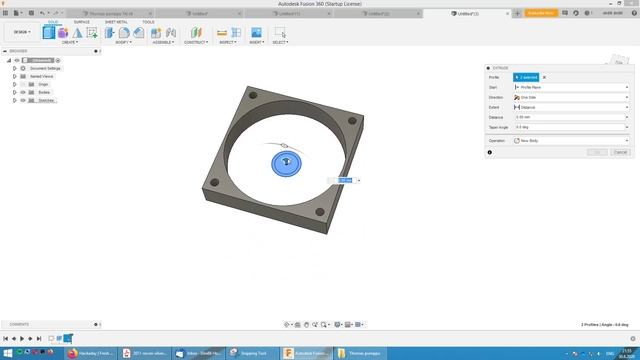Open the data panel grid icon
Viewport: 640px width, 360px height.
[x=5, y=13]
